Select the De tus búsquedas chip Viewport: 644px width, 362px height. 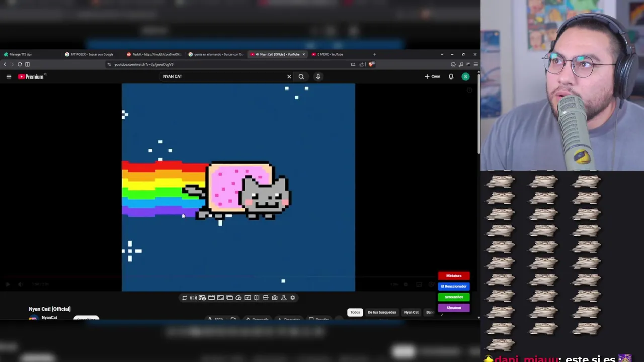(382, 312)
